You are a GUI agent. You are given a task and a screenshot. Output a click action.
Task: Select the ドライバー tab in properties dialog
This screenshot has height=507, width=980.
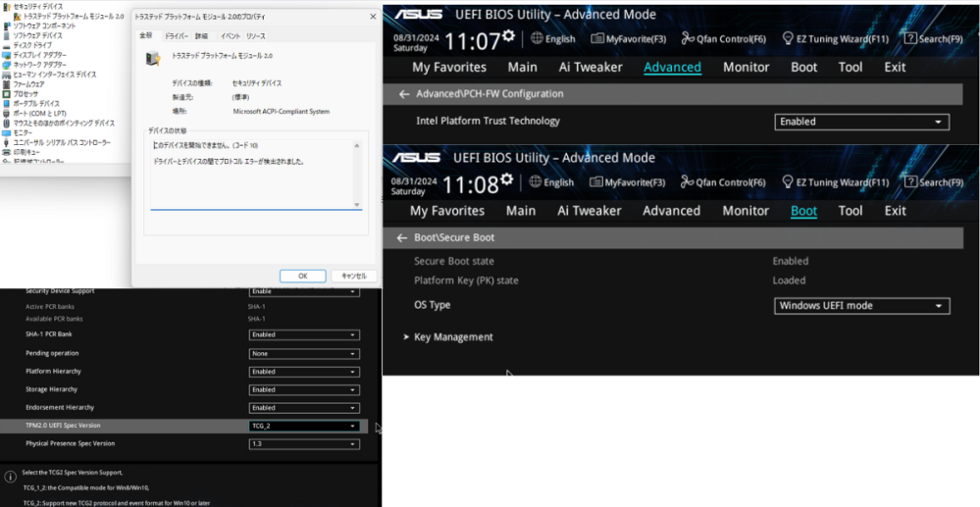[x=177, y=37]
